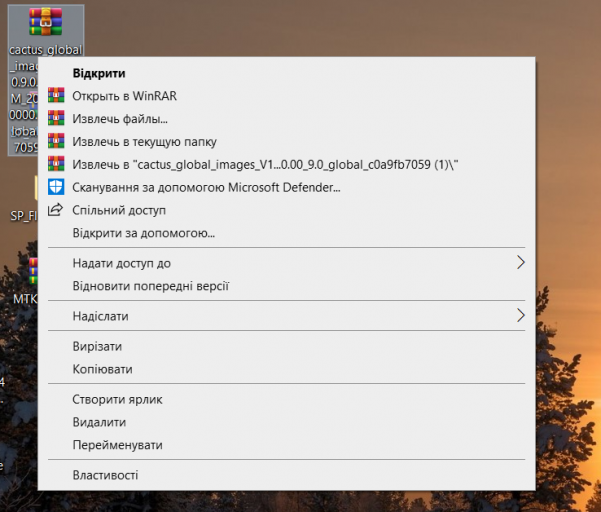601x512 pixels.
Task: Select the cactus_global archive icon on desktop
Action: [x=46, y=22]
